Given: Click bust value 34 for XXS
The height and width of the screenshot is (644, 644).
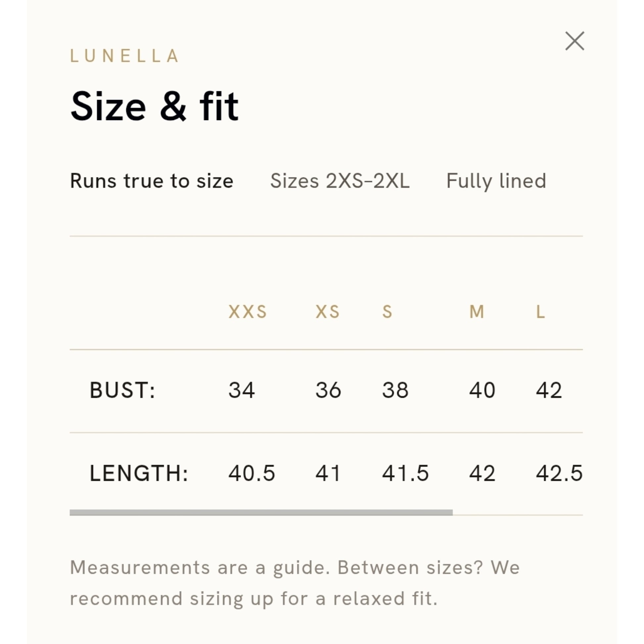Looking at the screenshot, I should point(242,390).
